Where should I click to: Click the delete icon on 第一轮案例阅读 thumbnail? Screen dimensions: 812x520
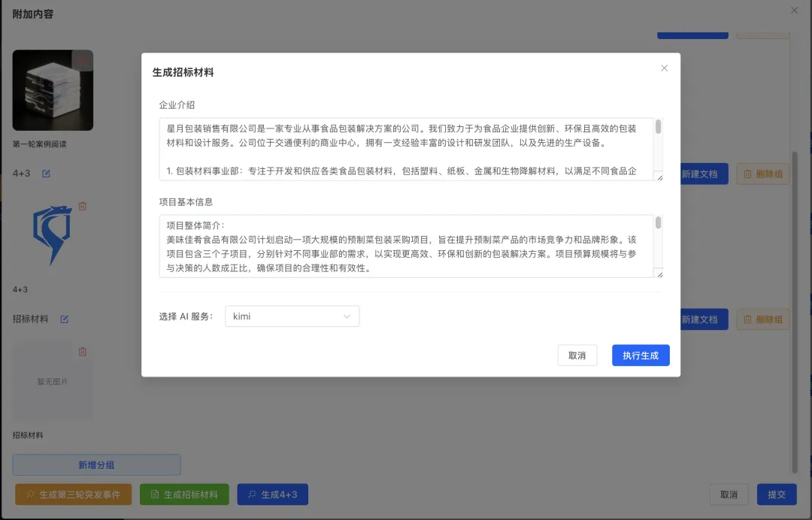[x=83, y=61]
